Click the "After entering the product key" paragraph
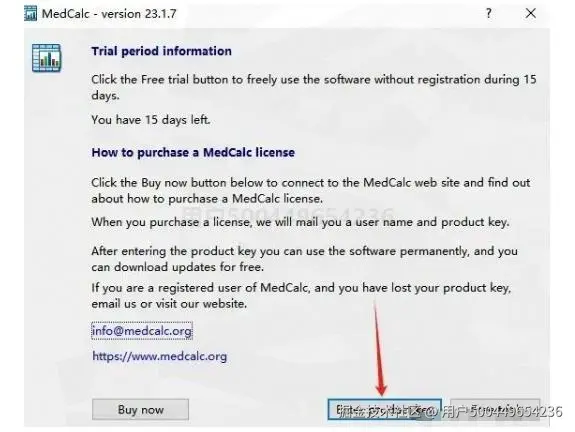The image size is (575, 432). click(304, 259)
